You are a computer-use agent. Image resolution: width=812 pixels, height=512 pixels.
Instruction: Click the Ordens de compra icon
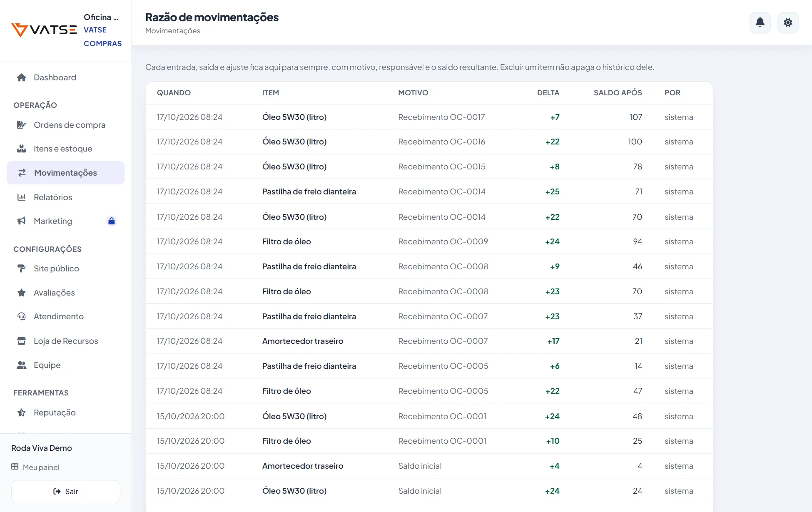[x=22, y=125]
